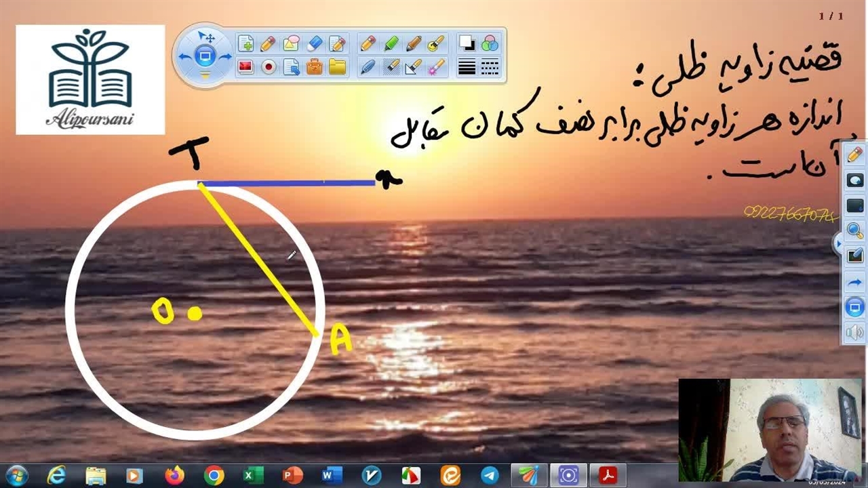The image size is (868, 488).
Task: Open the dashed line style options
Action: click(x=490, y=67)
